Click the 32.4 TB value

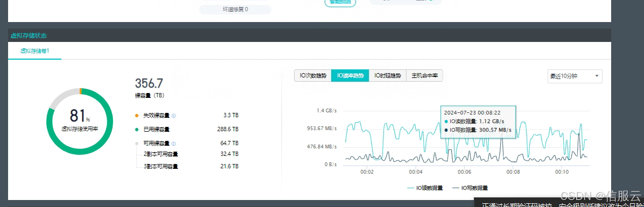tap(229, 154)
